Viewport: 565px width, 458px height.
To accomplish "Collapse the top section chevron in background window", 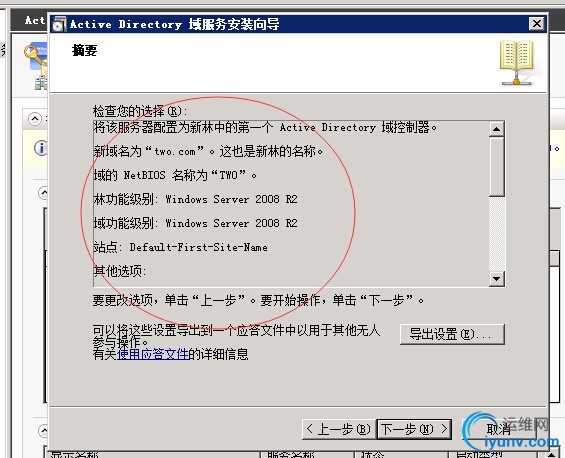I will coord(35,119).
